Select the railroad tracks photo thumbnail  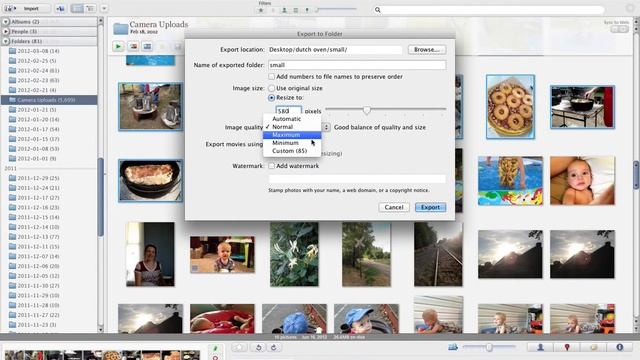pyautogui.click(x=438, y=254)
